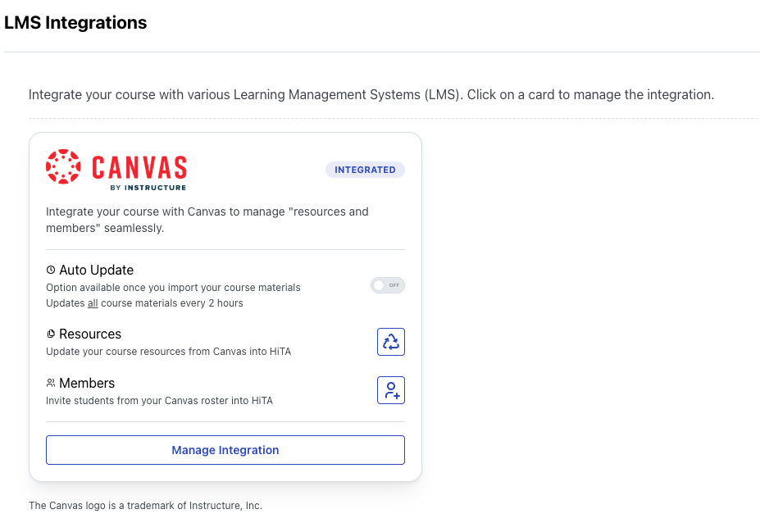The width and height of the screenshot is (760, 532).
Task: Click the INTEGRATED status badge
Action: 365,170
